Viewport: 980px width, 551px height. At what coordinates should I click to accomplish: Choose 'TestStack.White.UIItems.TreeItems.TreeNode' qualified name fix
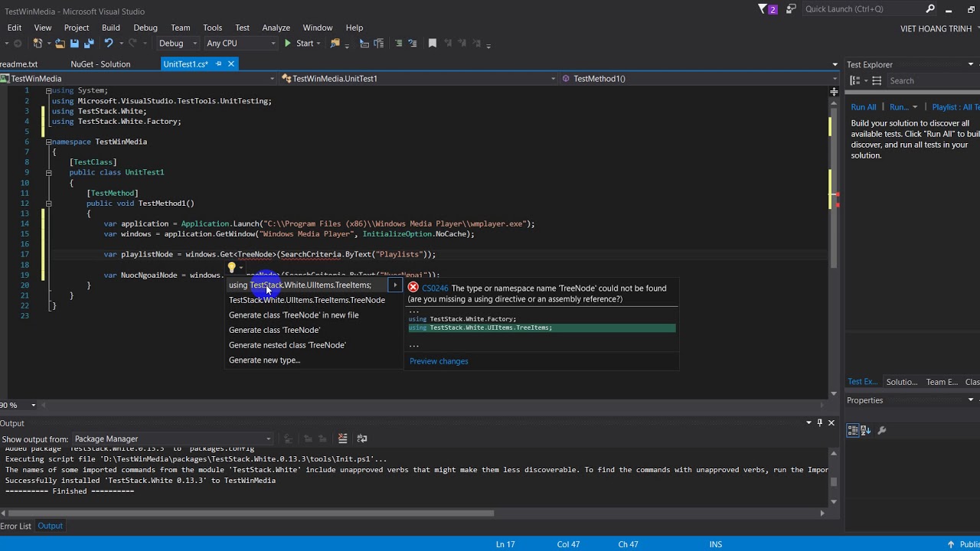pos(307,300)
